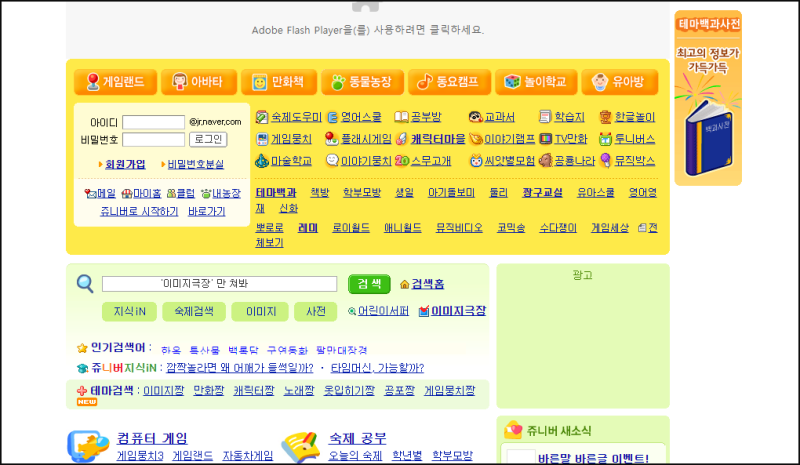This screenshot has width=800, height=465.
Task: Click the 뮤직박스 icon
Action: tap(606, 160)
